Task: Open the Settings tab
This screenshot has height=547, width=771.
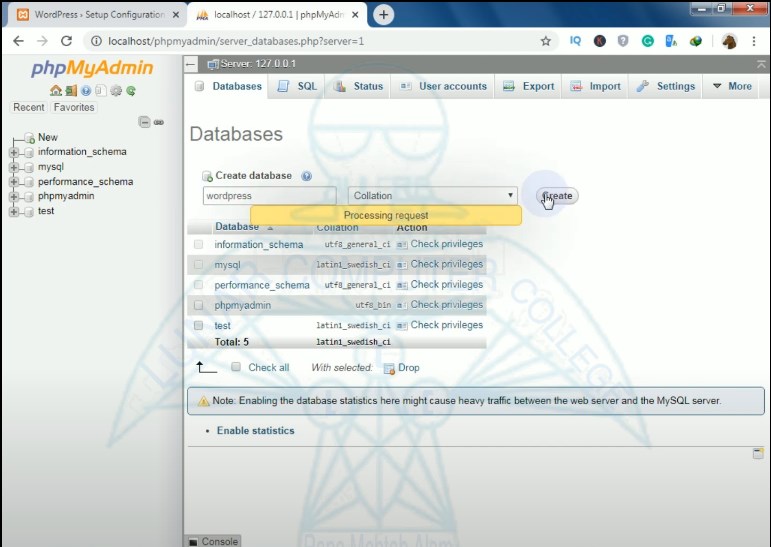Action: click(666, 86)
